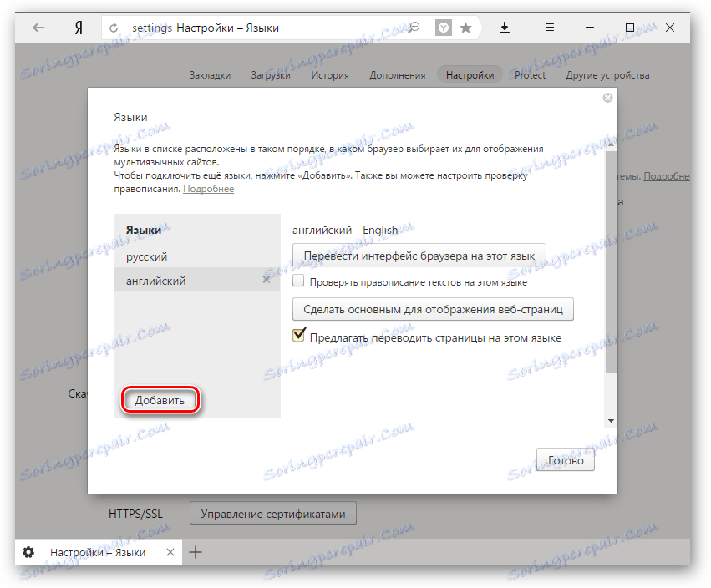This screenshot has width=711, height=588.
Task: Click the gear icon on settings tab
Action: point(28,552)
